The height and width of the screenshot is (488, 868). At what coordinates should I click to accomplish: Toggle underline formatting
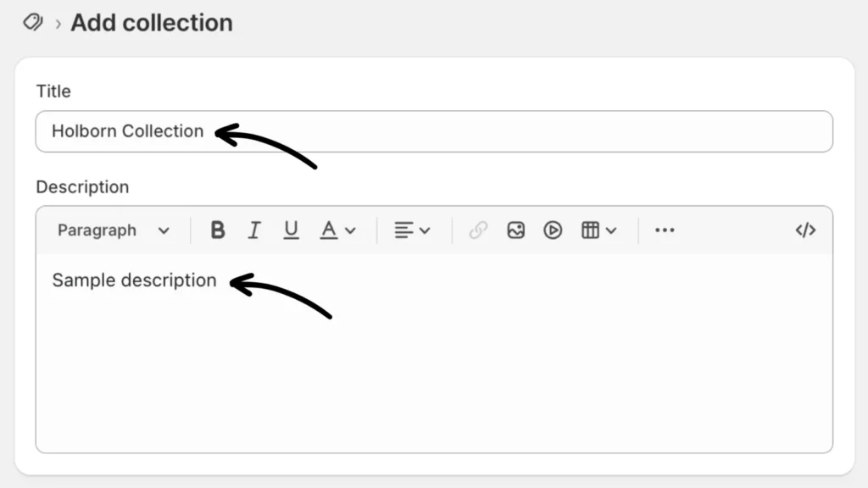point(291,230)
